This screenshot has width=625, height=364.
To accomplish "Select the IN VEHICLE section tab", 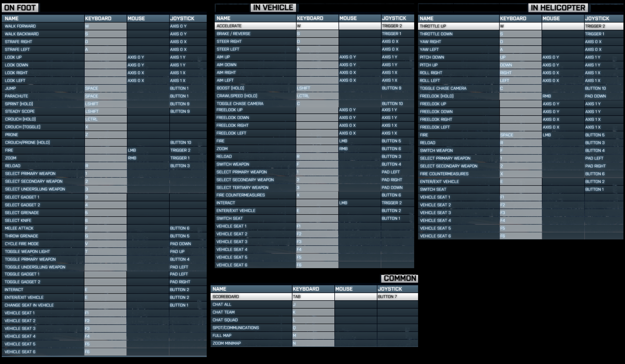I will click(x=273, y=8).
